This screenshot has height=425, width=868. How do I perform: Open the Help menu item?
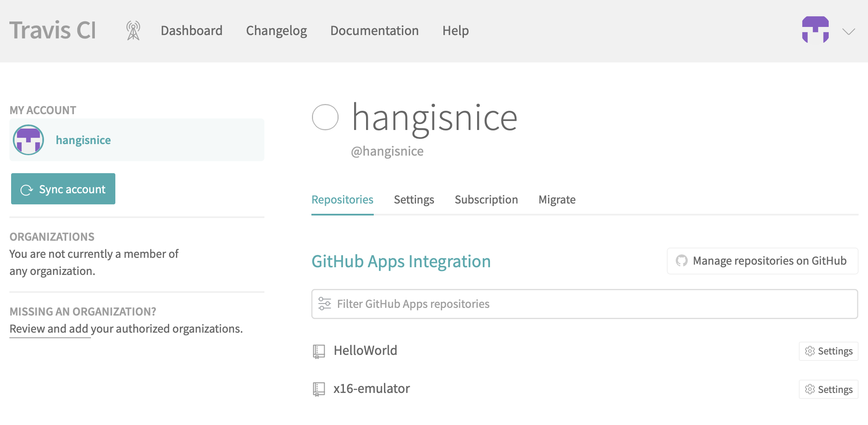pos(455,31)
